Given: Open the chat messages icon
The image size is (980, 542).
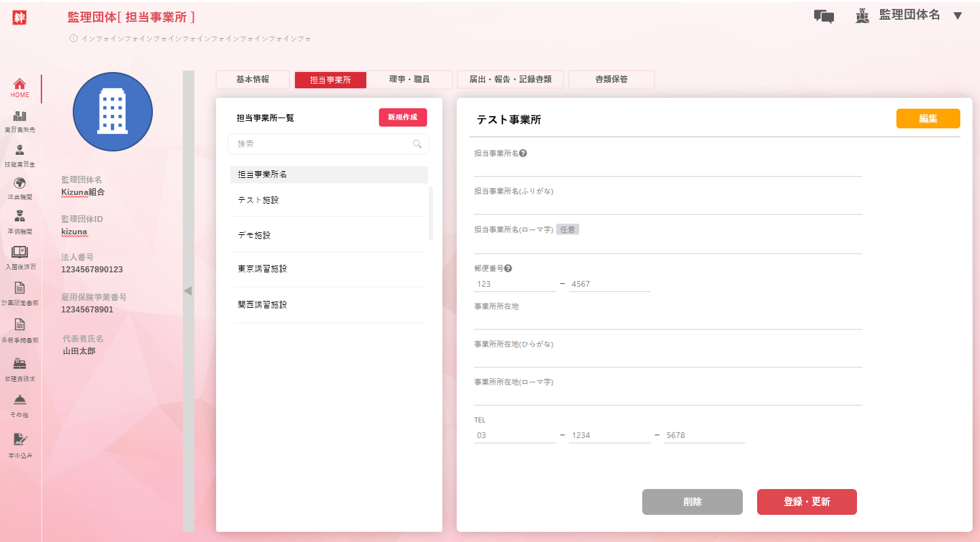Looking at the screenshot, I should tap(824, 16).
